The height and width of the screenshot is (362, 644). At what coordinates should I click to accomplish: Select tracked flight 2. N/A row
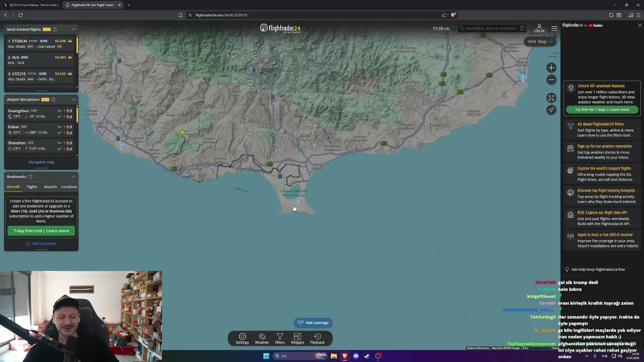pos(40,60)
